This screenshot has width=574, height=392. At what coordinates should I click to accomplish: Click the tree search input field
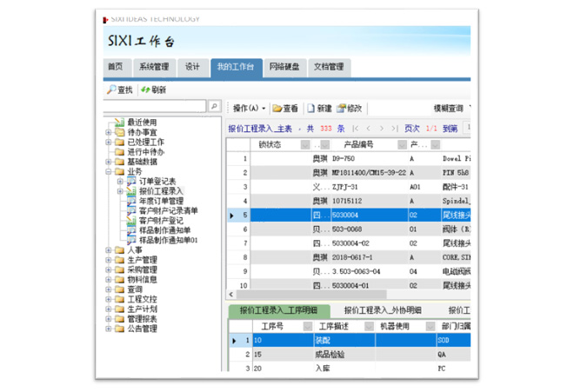pyautogui.click(x=155, y=106)
